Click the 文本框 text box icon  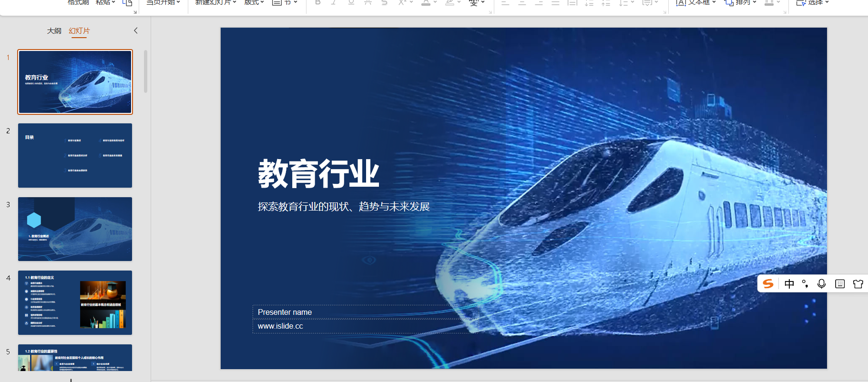(x=681, y=3)
